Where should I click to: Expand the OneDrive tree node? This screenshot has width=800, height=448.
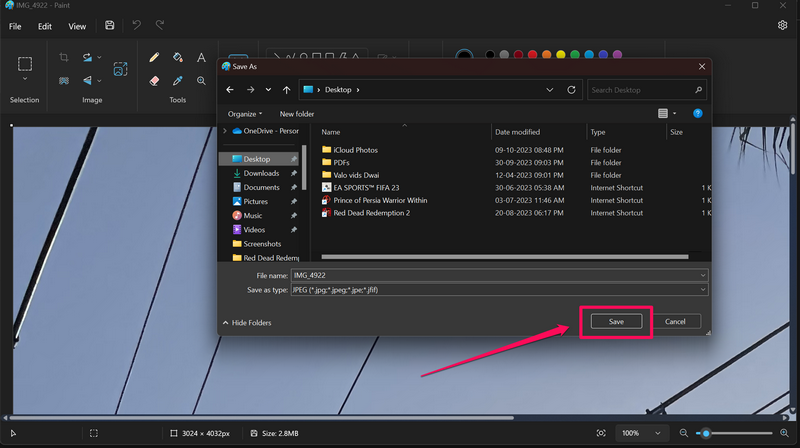click(x=224, y=131)
